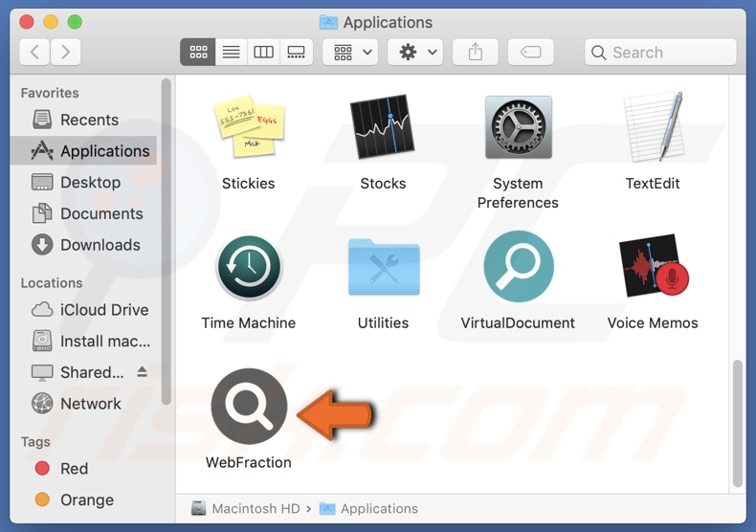Open the Stocks app icon
This screenshot has width=756, height=532.
(383, 128)
